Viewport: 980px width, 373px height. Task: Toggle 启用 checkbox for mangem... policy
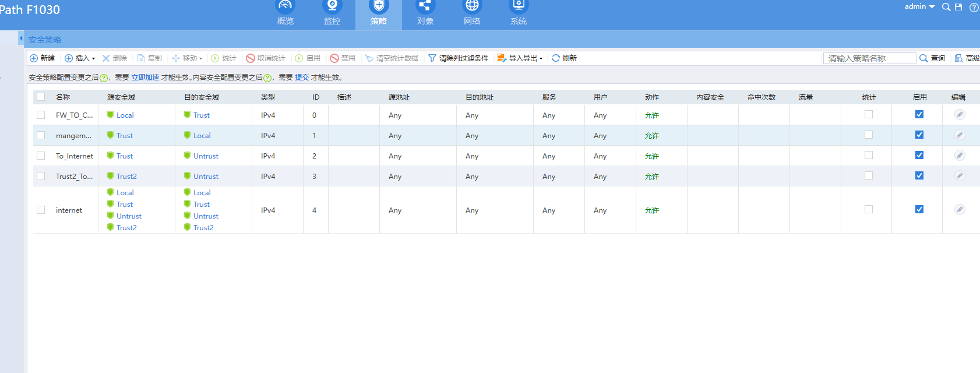pos(919,135)
